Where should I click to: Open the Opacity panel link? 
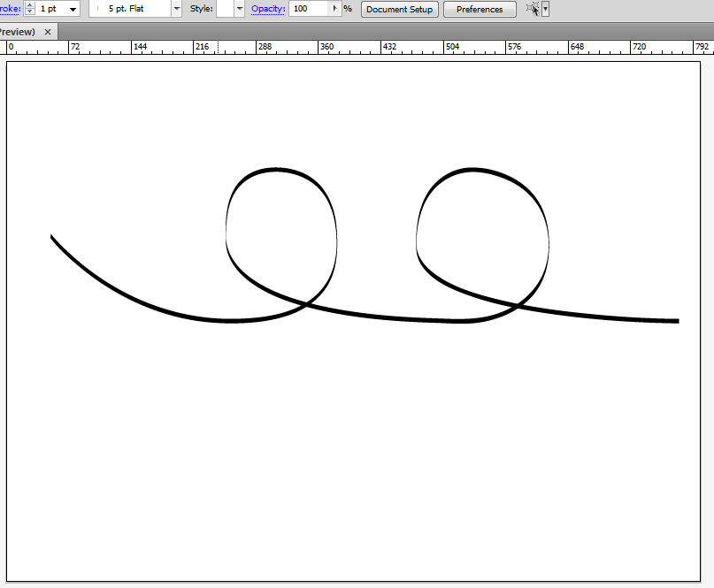[268, 9]
